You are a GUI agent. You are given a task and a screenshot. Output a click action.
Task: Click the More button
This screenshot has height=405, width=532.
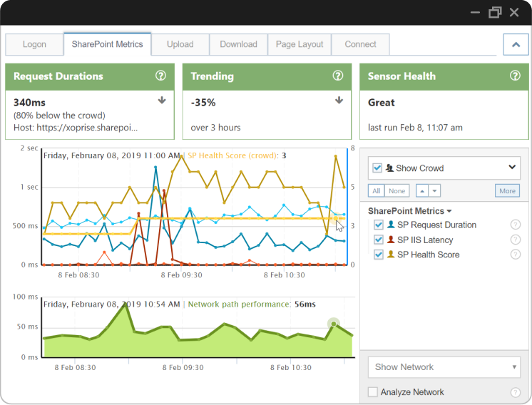507,191
